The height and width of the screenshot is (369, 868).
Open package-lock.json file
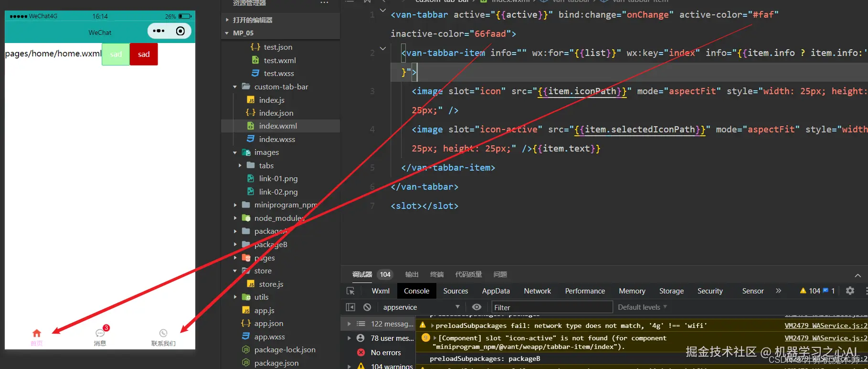[285, 349]
